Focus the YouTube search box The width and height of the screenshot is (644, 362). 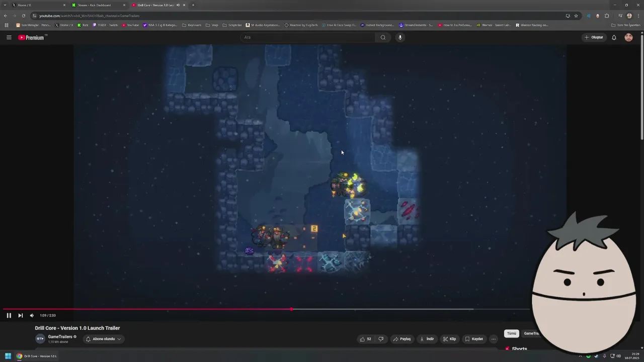(x=308, y=37)
